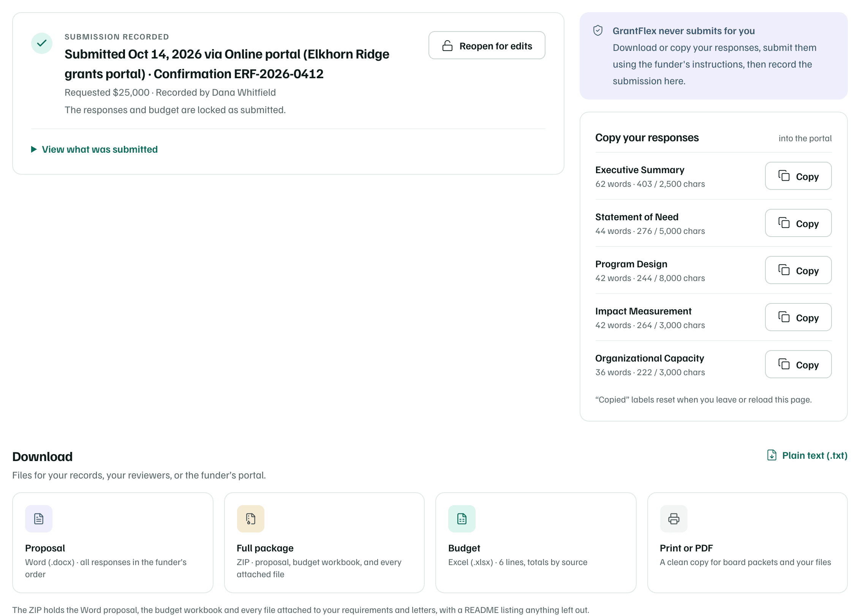Click "36 words · 222 / 3,000 chars" text
Viewport: 860px width, 616px height.
click(650, 373)
